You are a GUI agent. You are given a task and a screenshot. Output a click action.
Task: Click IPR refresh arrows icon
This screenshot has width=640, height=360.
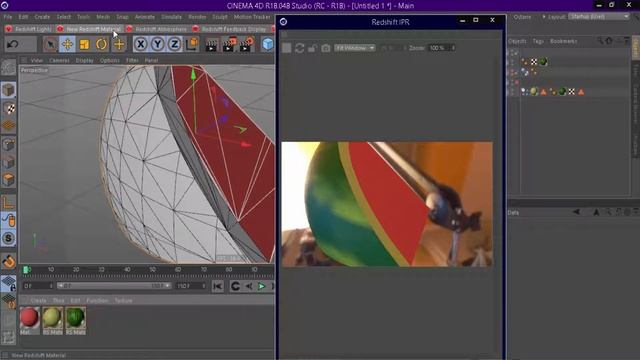300,48
